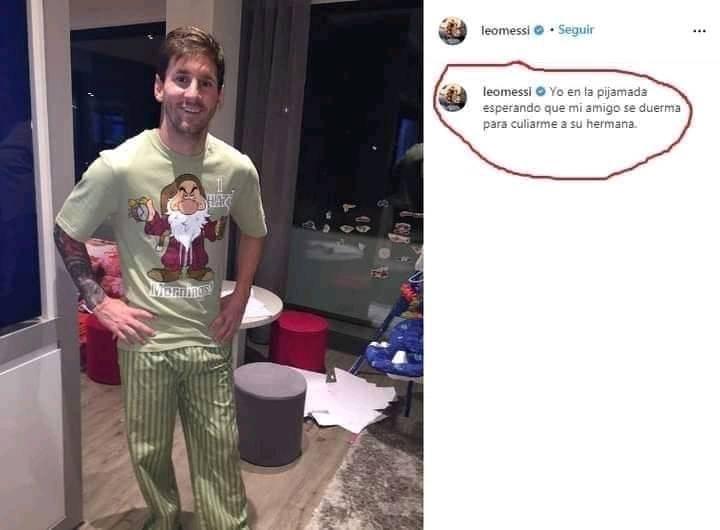The width and height of the screenshot is (720, 530).
Task: Open leomessi username in post header
Action: (x=505, y=31)
